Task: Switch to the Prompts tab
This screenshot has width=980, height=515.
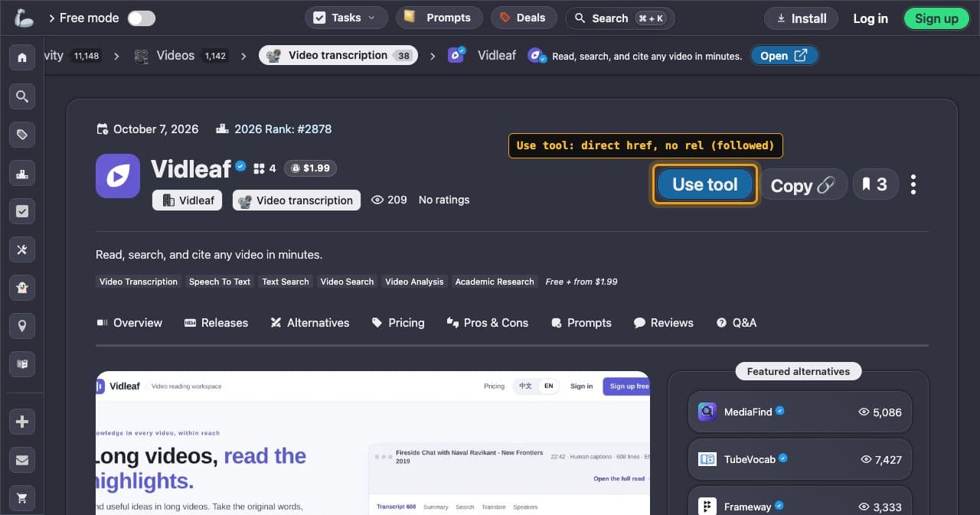Action: pos(580,323)
